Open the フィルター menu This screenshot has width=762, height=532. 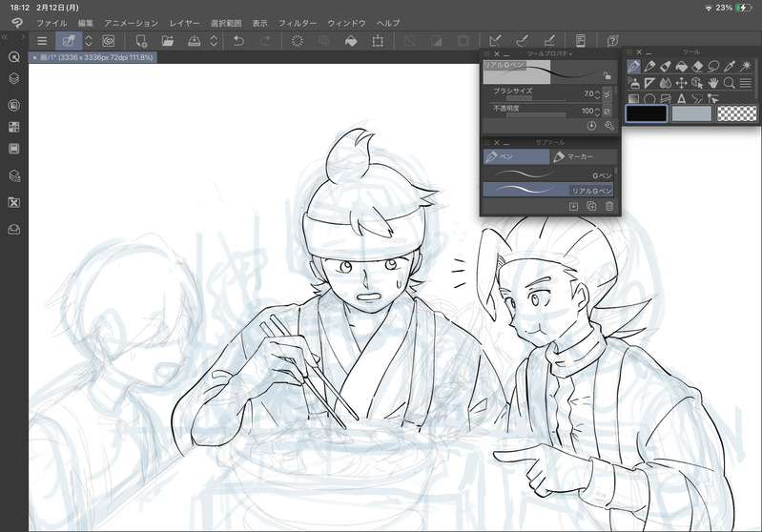click(298, 23)
